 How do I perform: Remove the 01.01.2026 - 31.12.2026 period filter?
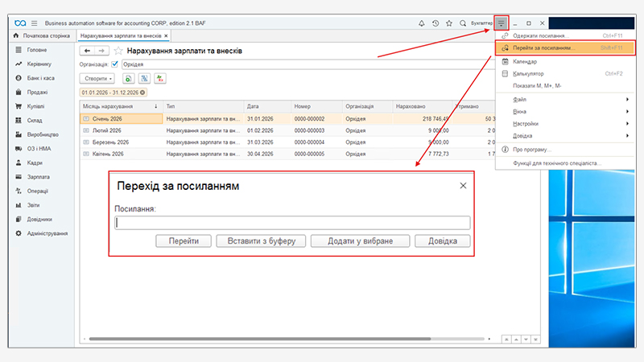[x=143, y=93]
